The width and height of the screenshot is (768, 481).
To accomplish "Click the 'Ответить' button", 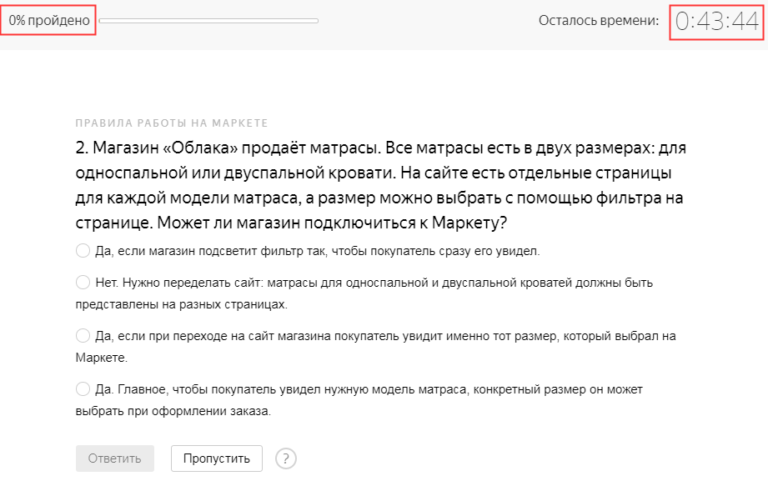I will pos(115,458).
